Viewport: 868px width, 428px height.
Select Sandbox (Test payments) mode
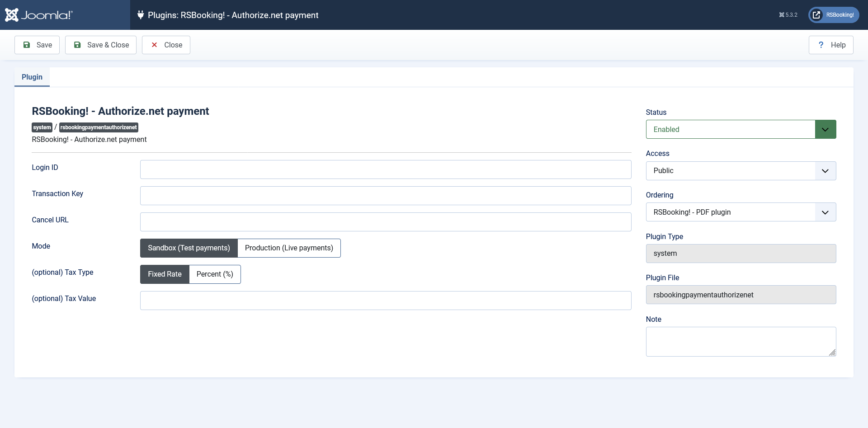point(189,248)
